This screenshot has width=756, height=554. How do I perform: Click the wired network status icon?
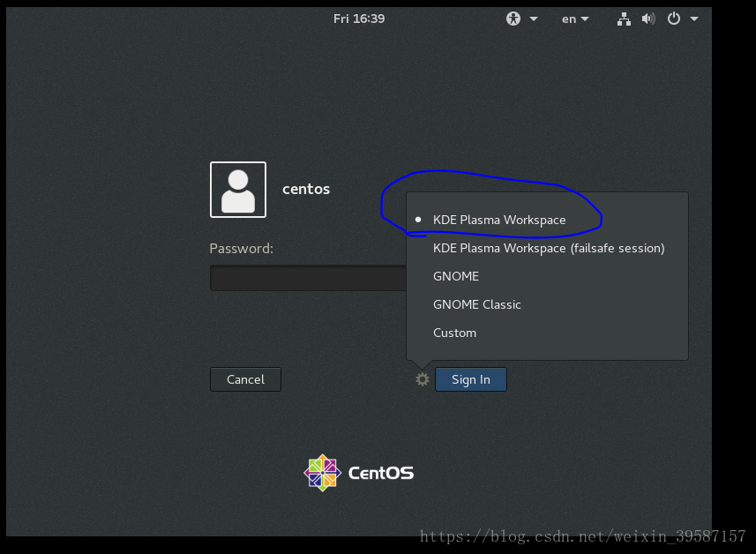point(624,19)
